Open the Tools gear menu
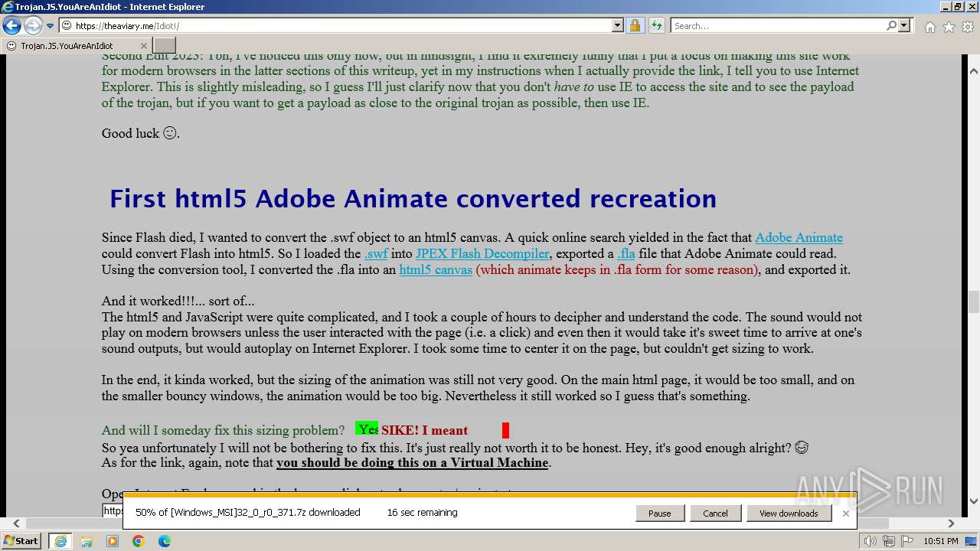The height and width of the screenshot is (551, 980). pos(968,27)
